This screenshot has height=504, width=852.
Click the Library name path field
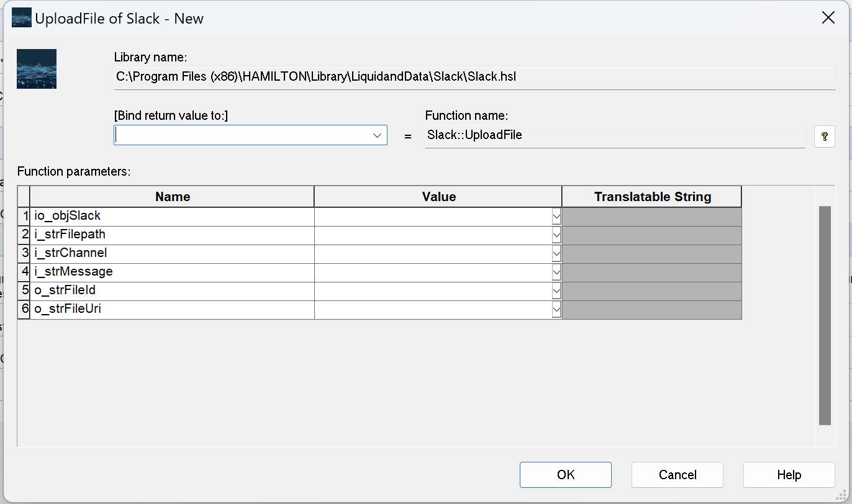(474, 78)
